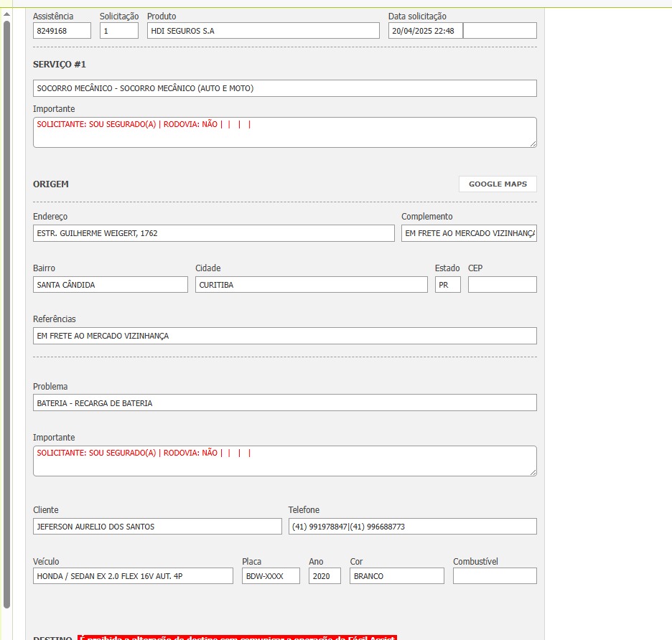Screen dimensions: 672x640
Task: Click the Data solicitação field with 20/04/2025
Action: pos(425,31)
